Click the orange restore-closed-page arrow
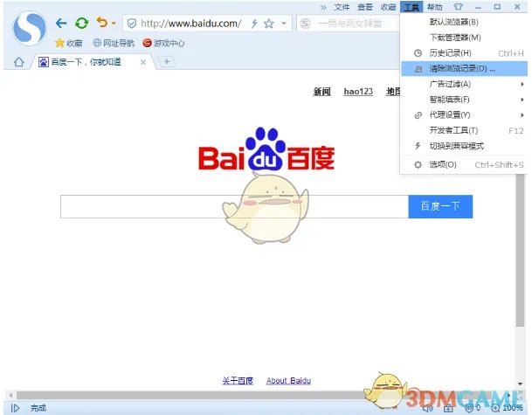This screenshot has height=415, width=532. tap(102, 23)
